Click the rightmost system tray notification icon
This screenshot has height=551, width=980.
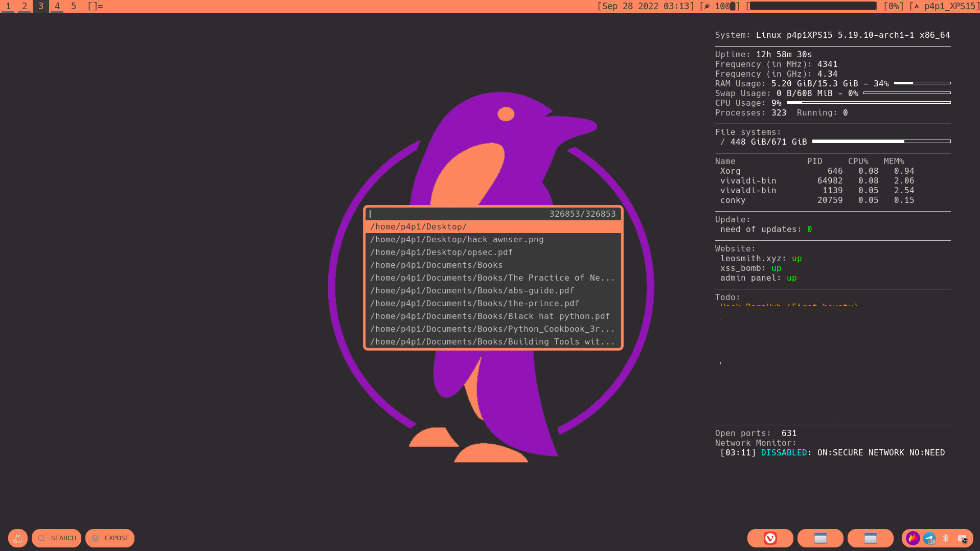pos(962,538)
